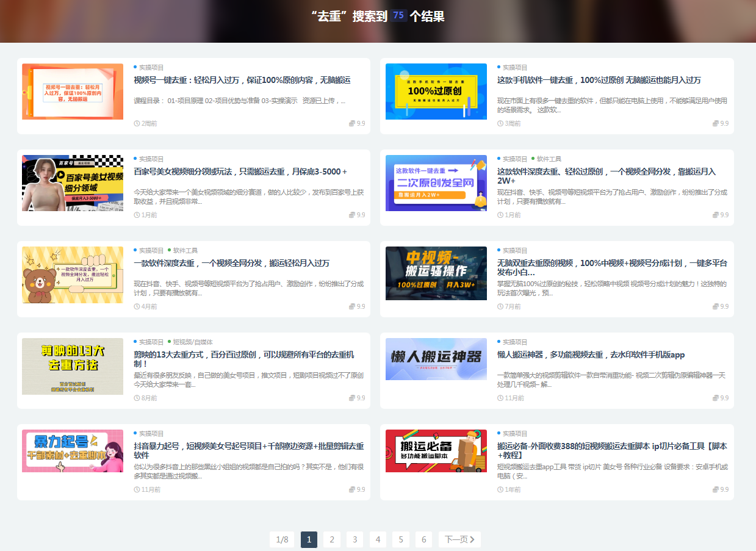Open the 视频号一键去重 article title
756x551 pixels.
tap(242, 80)
